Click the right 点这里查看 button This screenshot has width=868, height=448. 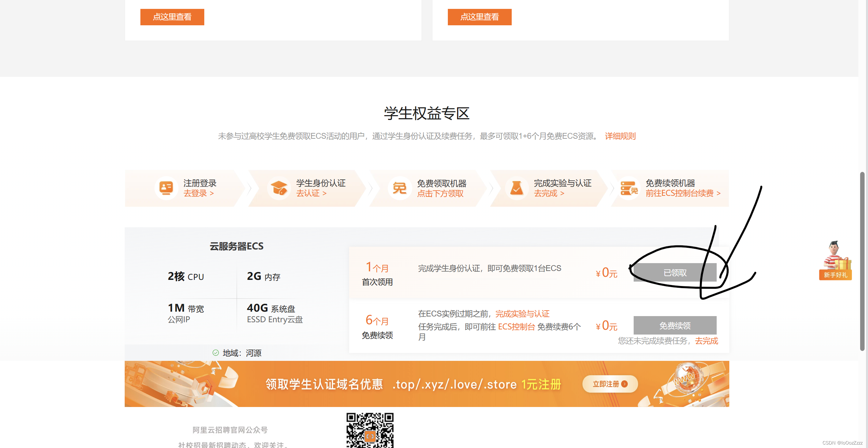pyautogui.click(x=480, y=17)
